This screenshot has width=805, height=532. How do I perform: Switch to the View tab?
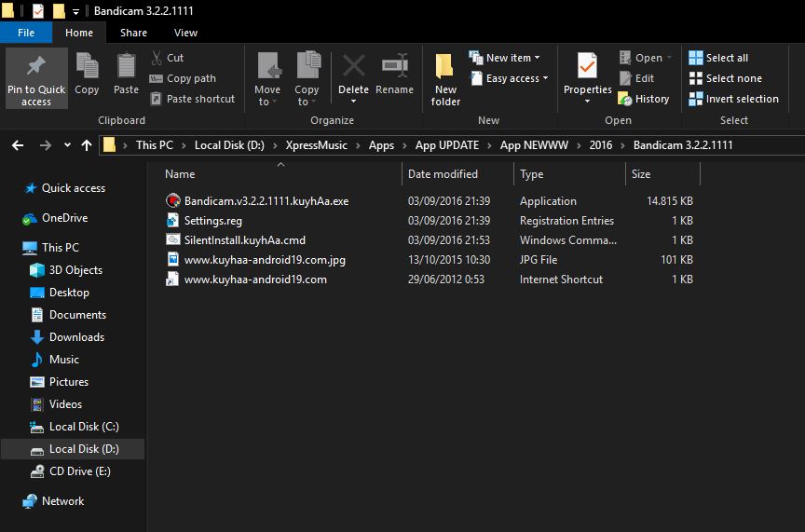[185, 33]
